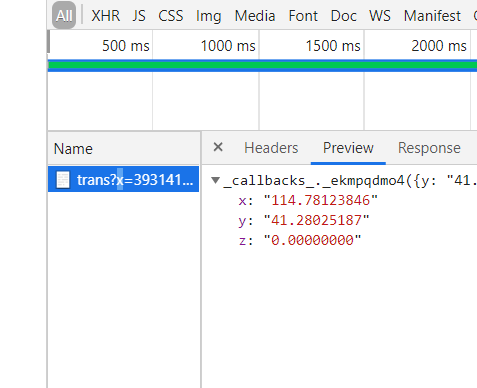Click the 500 ms timeline marker
The image size is (477, 388).
[x=126, y=46]
